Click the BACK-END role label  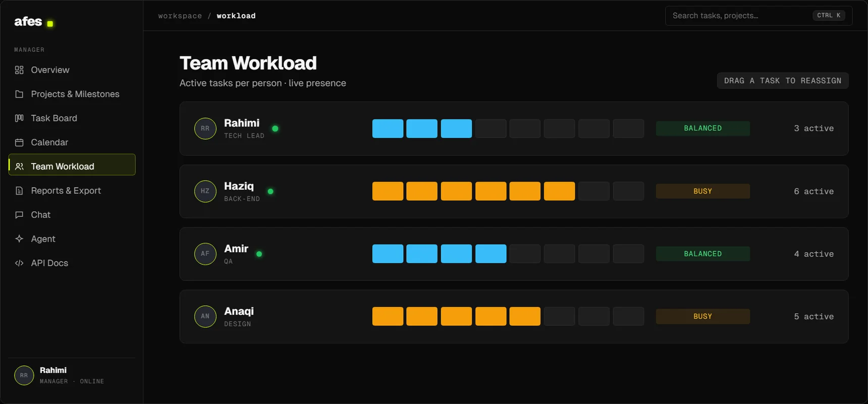pos(242,199)
